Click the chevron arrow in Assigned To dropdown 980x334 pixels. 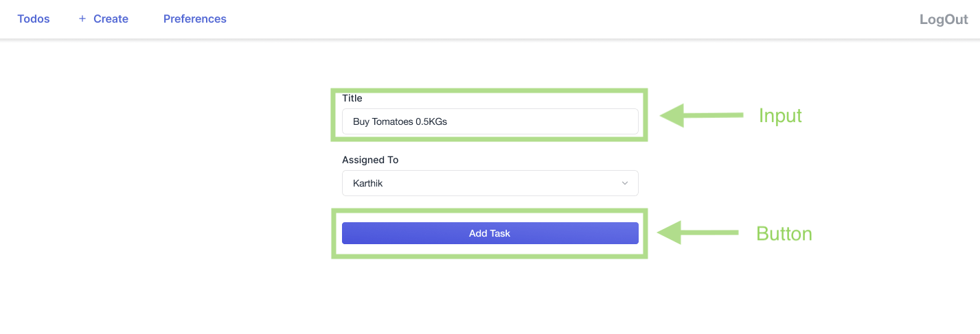pos(624,183)
